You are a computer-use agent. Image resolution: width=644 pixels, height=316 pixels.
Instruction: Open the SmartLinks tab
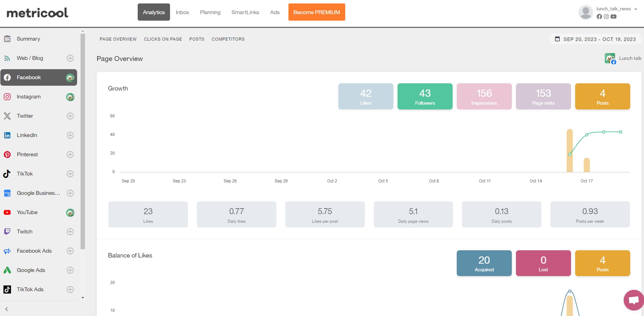click(x=245, y=12)
